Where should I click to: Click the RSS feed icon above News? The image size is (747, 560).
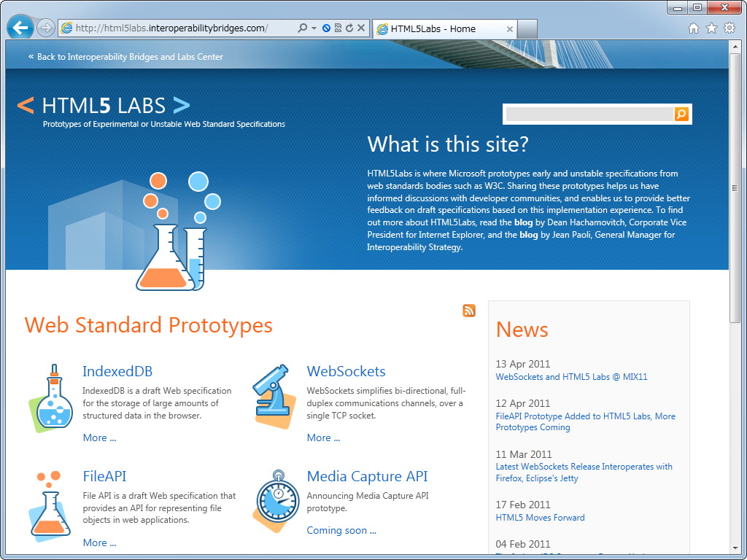[469, 310]
